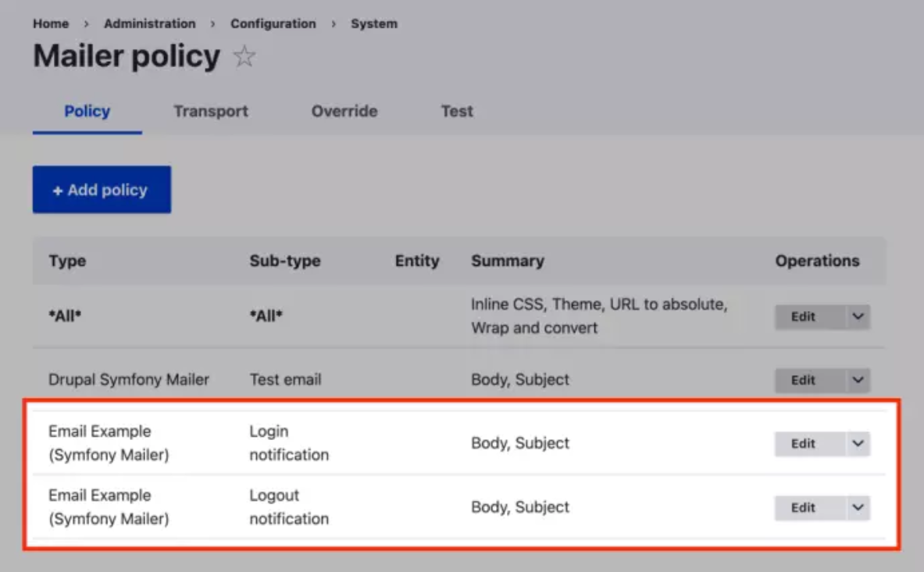
Task: Open the Test tab
Action: (x=457, y=111)
